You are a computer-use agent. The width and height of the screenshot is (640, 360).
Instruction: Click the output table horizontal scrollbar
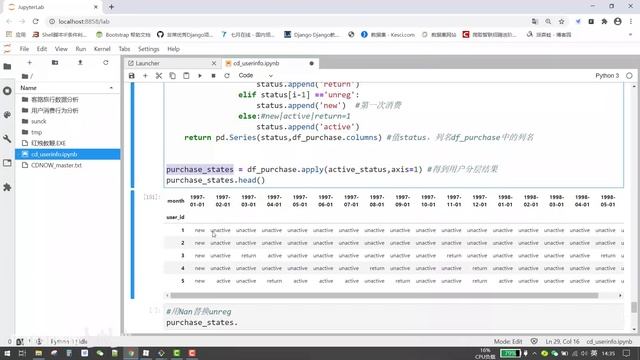click(x=384, y=295)
